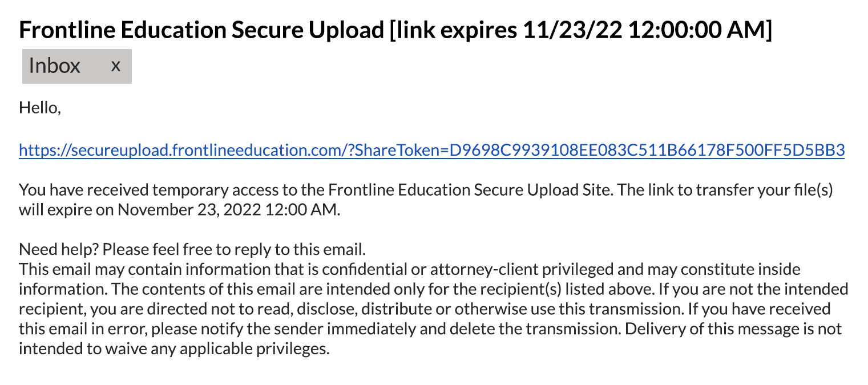Click the Inbox label tag
The width and height of the screenshot is (868, 385).
tap(55, 66)
